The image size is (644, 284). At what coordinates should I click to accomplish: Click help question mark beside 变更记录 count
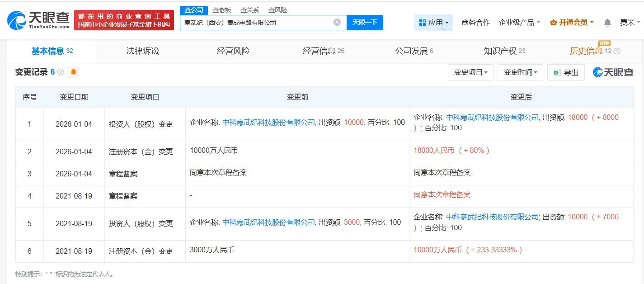point(61,72)
